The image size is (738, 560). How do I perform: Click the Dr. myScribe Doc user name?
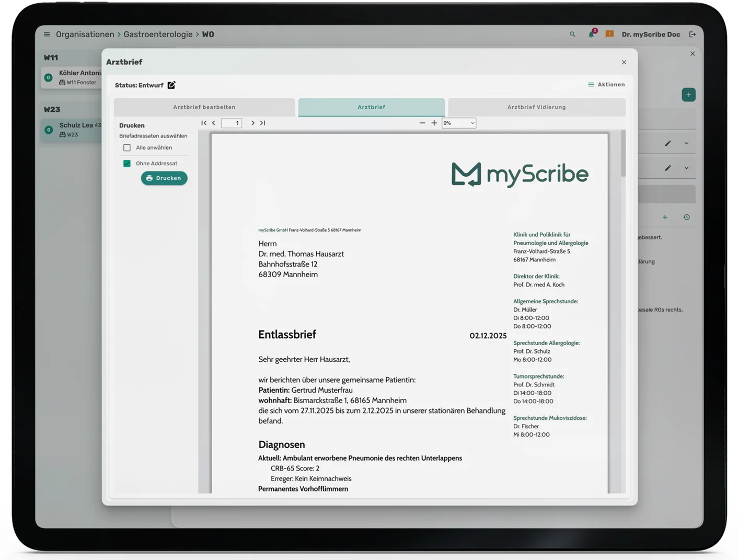(651, 35)
